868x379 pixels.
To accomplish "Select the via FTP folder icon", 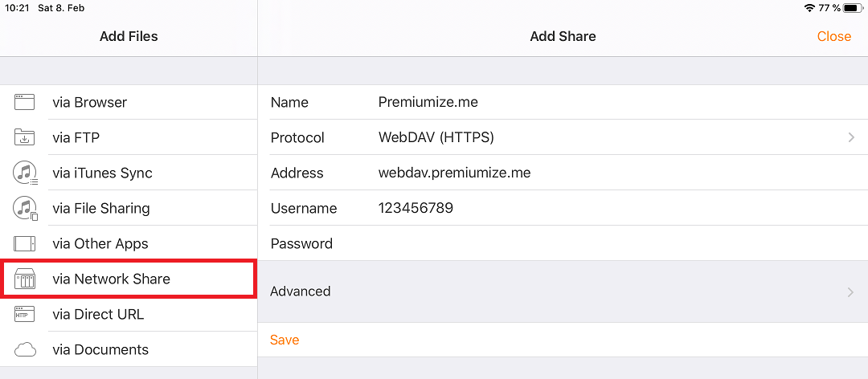I will coord(24,137).
